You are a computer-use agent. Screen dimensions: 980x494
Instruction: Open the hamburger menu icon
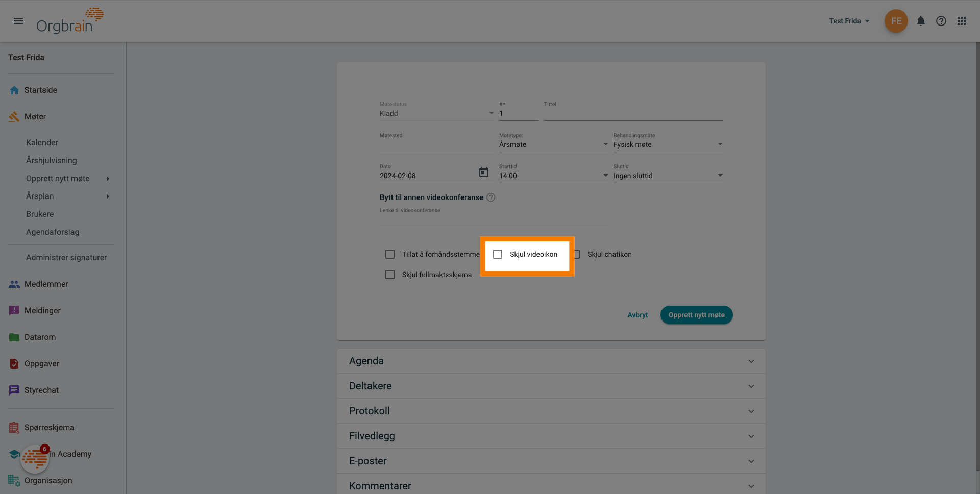(x=18, y=21)
